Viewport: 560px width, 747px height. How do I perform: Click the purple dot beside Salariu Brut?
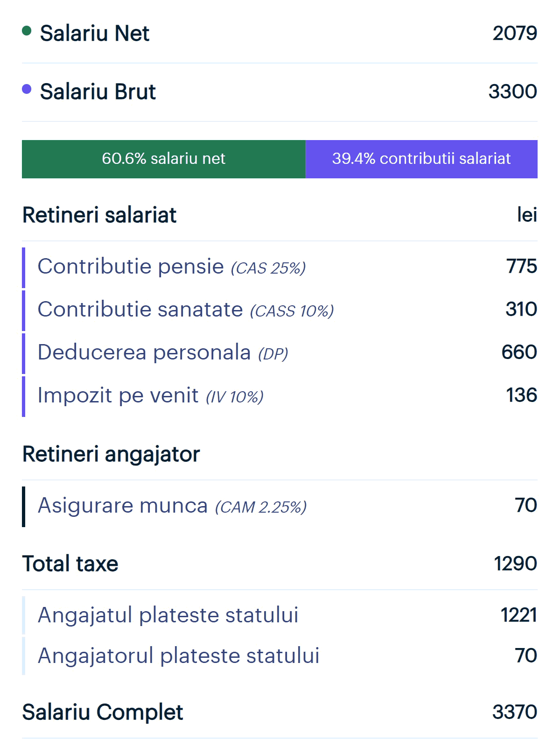[x=27, y=89]
